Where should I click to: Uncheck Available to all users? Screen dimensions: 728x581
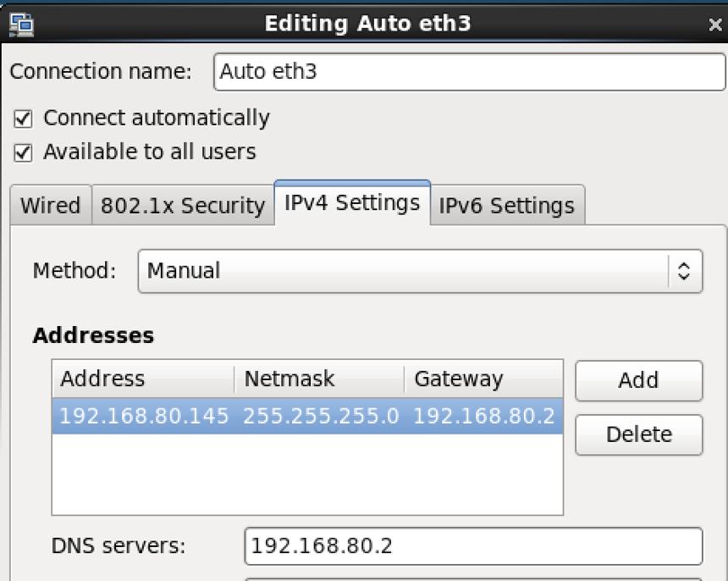[23, 152]
